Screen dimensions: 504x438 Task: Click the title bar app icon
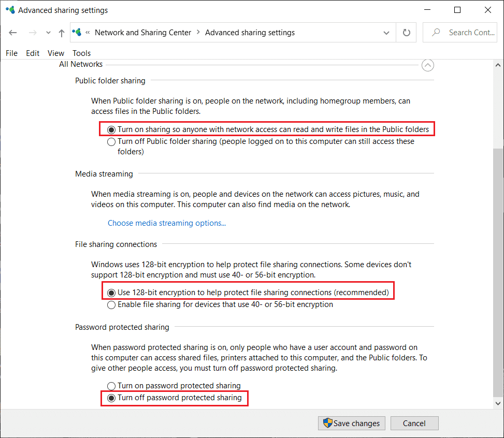pos(10,10)
